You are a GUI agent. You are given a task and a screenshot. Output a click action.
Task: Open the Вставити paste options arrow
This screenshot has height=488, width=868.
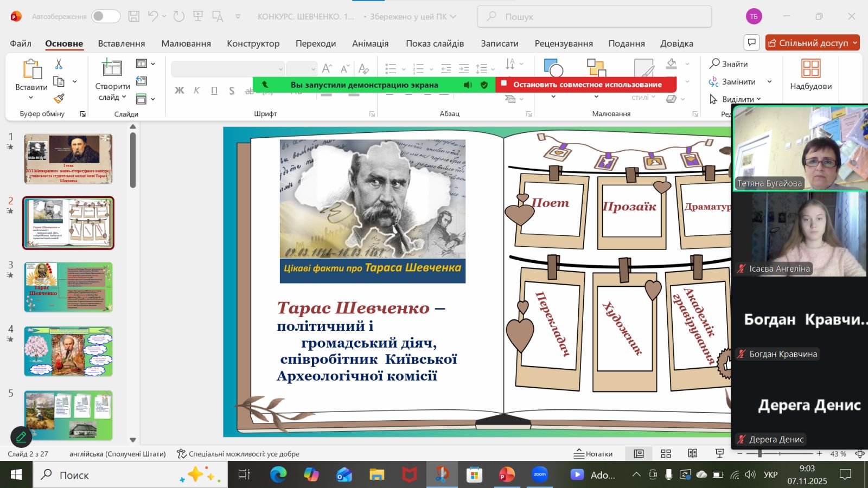coord(31,98)
